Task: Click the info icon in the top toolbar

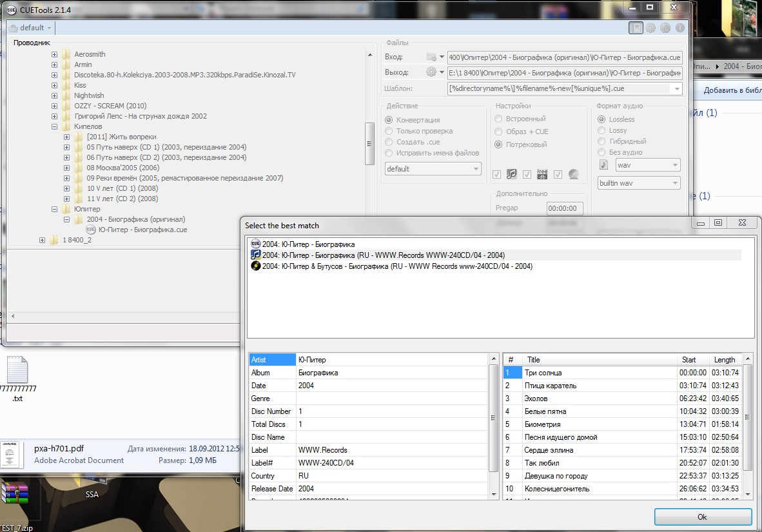Action: pyautogui.click(x=679, y=28)
